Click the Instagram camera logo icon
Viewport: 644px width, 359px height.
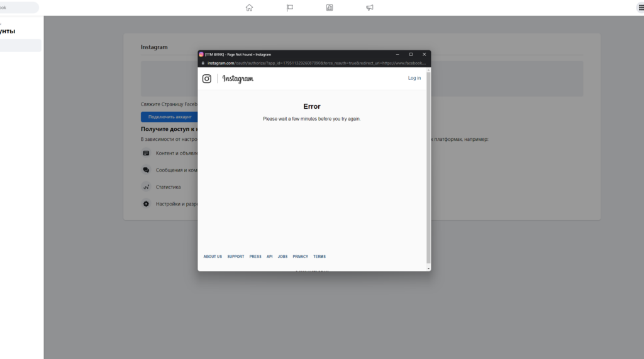[x=207, y=79]
